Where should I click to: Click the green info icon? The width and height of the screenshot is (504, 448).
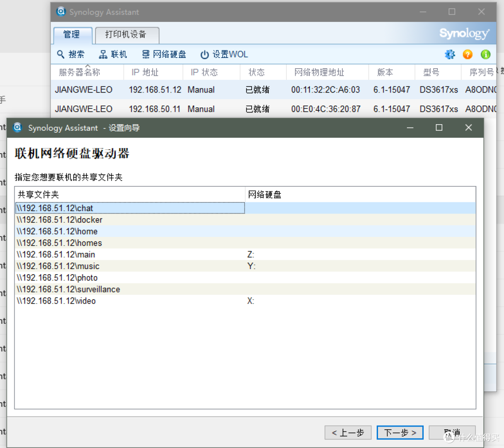485,54
